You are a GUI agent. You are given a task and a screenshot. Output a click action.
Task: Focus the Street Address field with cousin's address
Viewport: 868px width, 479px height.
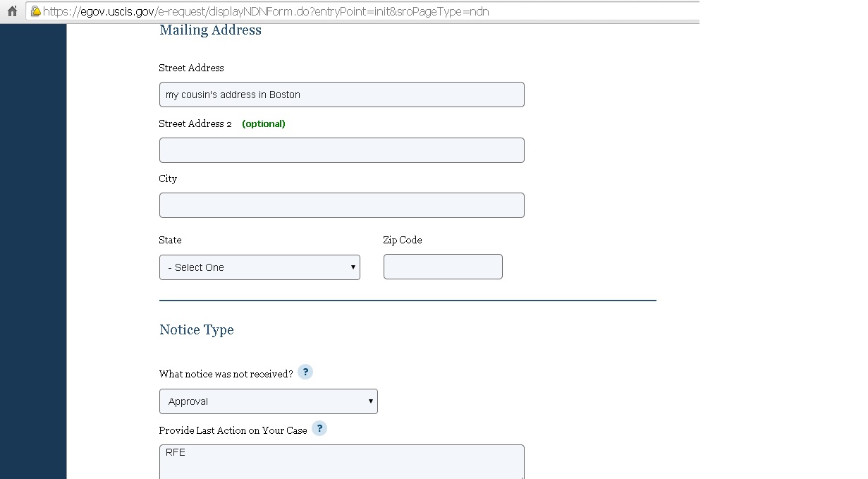click(341, 95)
